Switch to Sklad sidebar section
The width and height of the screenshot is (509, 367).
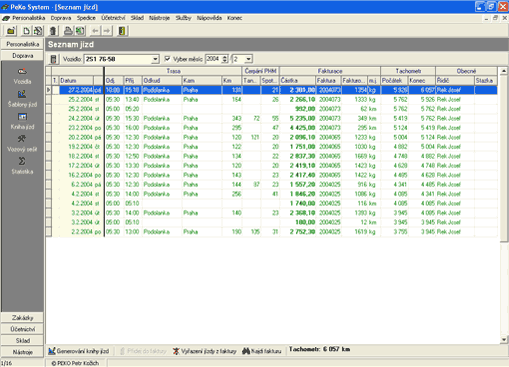click(x=22, y=340)
